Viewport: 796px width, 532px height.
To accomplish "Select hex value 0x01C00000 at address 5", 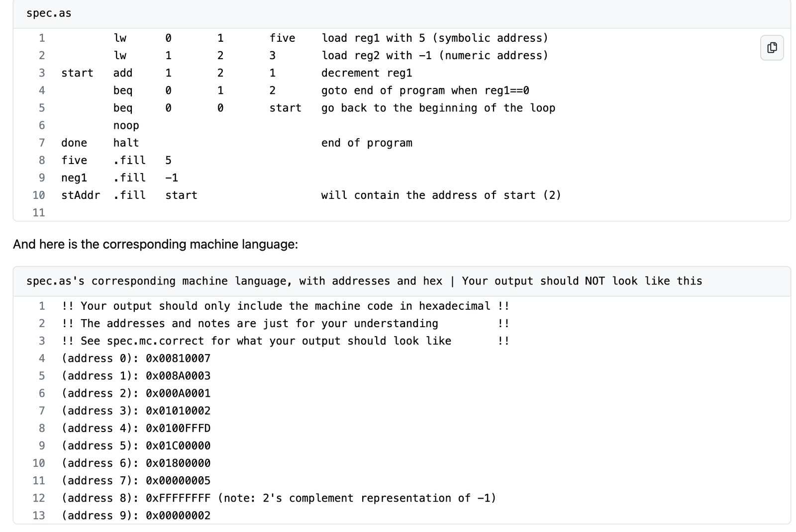I will tap(178, 446).
